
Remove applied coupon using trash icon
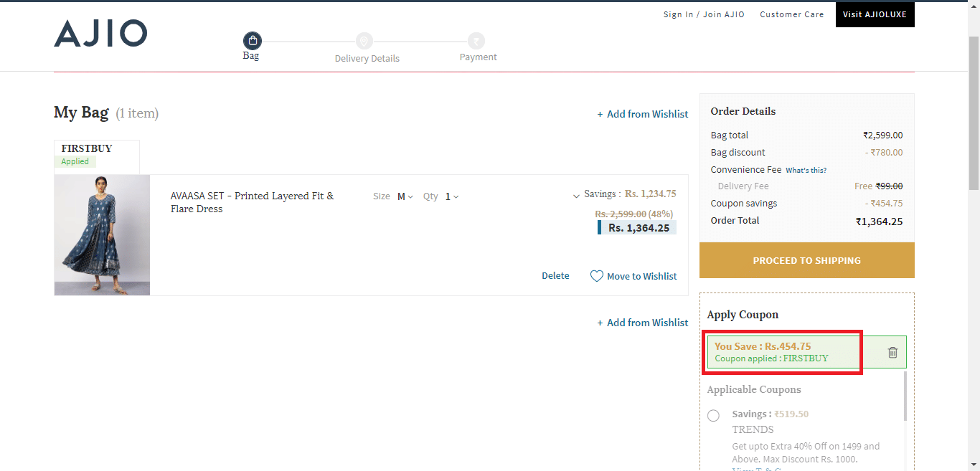click(x=892, y=351)
